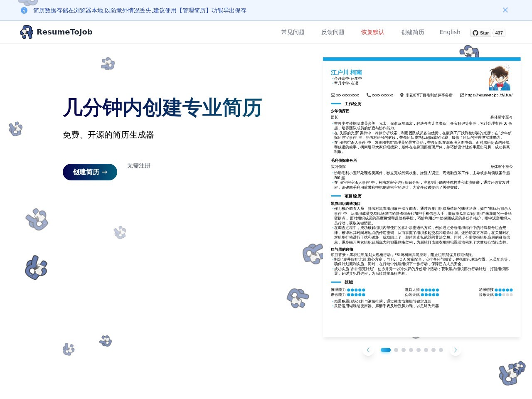Open the 反馈问题 menu item
Viewport: 532px width, 399px height.
click(333, 32)
